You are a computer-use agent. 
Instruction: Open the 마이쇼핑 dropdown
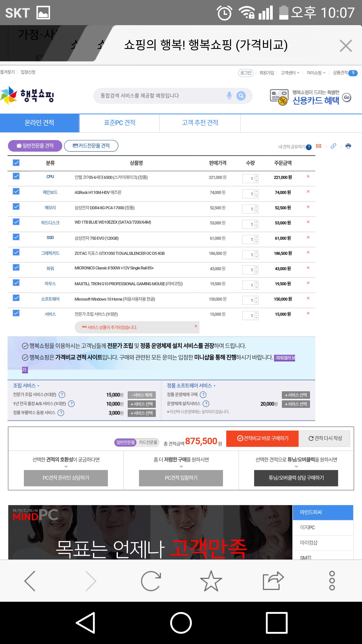(x=316, y=73)
